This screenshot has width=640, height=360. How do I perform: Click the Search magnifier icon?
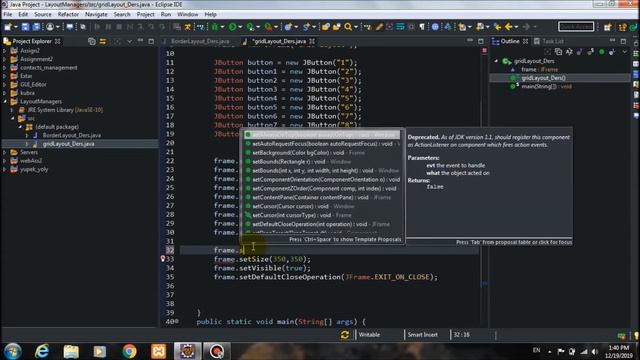point(348,27)
